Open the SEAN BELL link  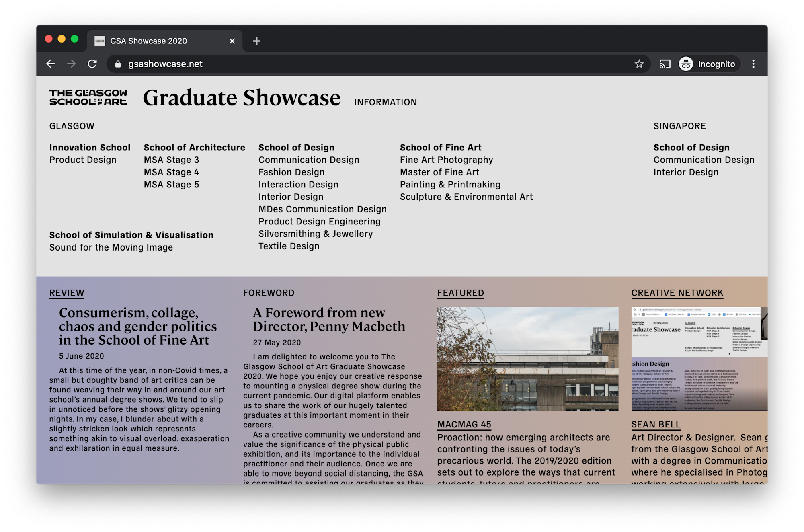point(656,425)
